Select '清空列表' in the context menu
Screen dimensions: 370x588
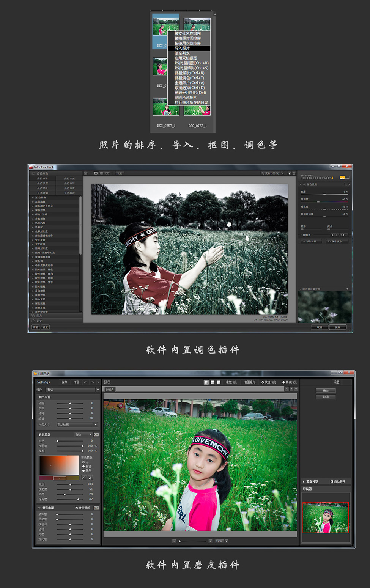(188, 53)
